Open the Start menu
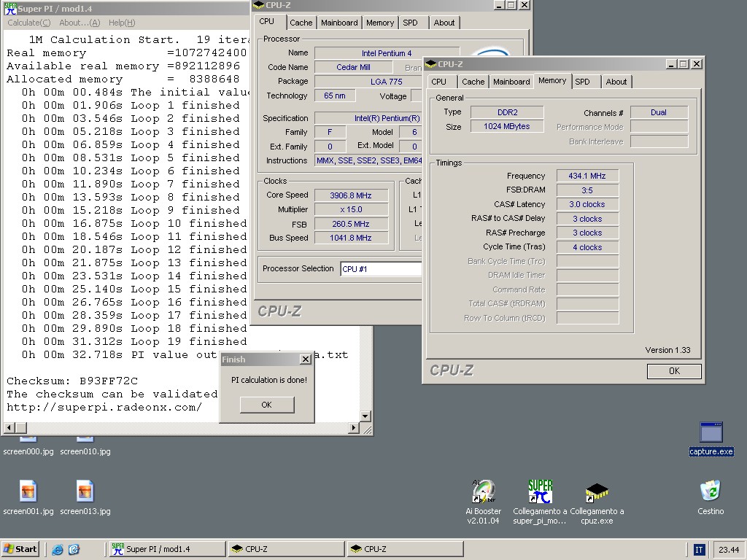 pos(20,549)
